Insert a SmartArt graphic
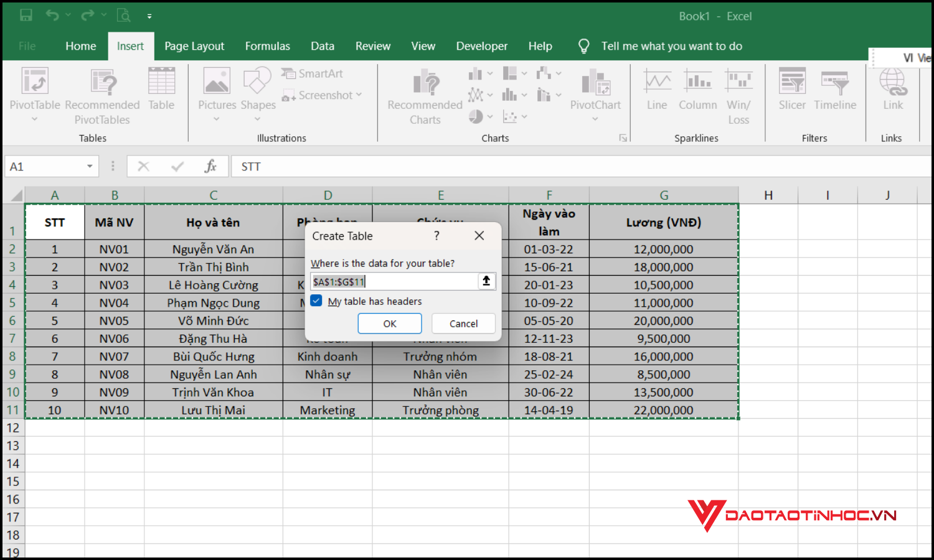Screen dimensions: 934x560 [312, 73]
